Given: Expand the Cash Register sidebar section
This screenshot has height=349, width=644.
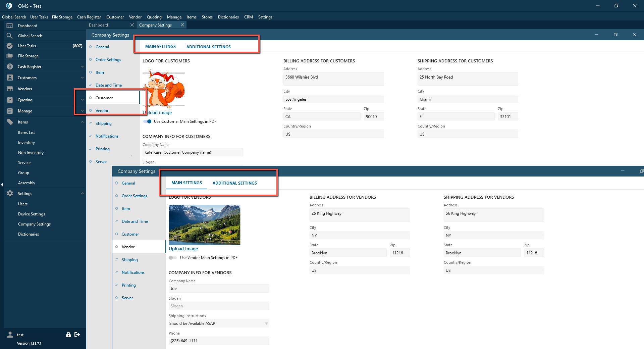Looking at the screenshot, I should click(x=82, y=67).
